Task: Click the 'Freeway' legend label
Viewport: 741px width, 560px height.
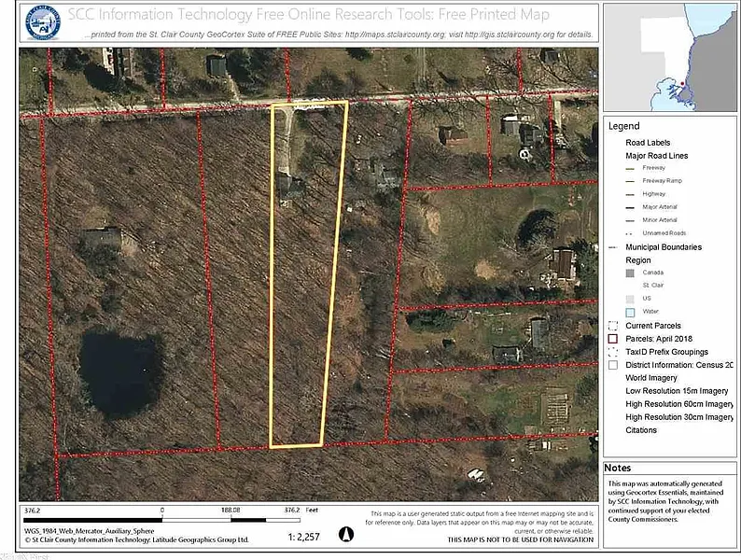Action: click(x=653, y=168)
